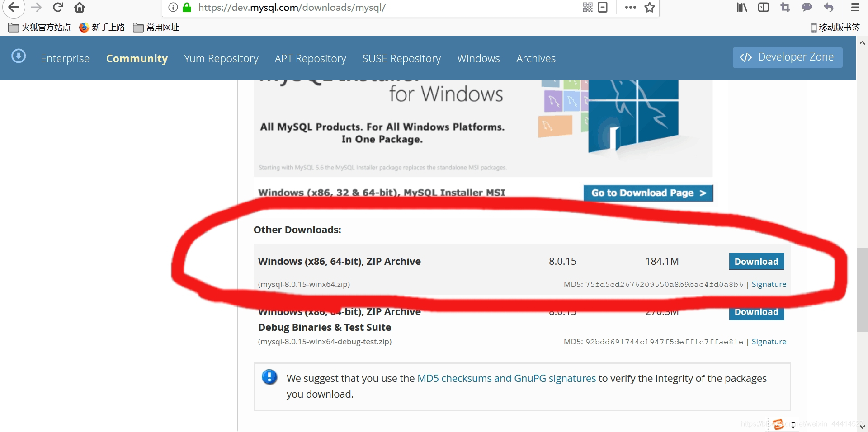
Task: Select 'Windows (x86, 32 & 64-bit), MySQL Installer MSI'
Action: pos(382,193)
